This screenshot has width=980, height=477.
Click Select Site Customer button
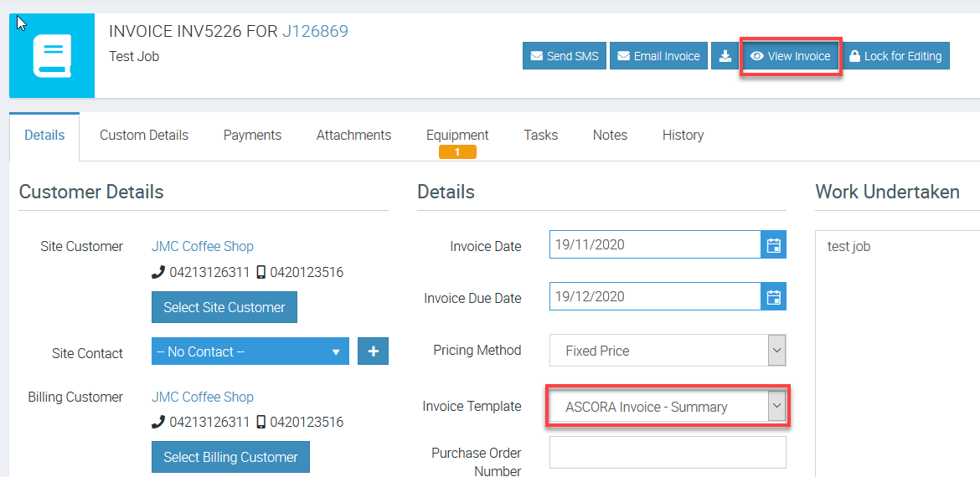(224, 307)
